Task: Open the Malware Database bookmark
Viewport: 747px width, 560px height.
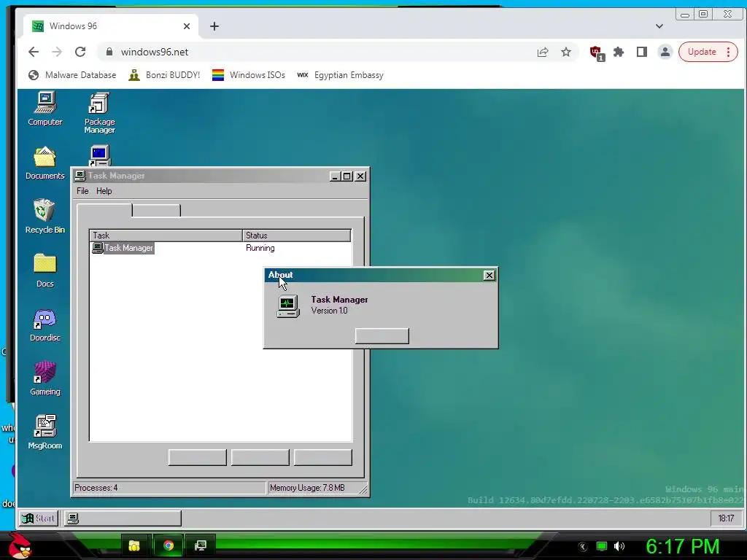Action: 72,75
